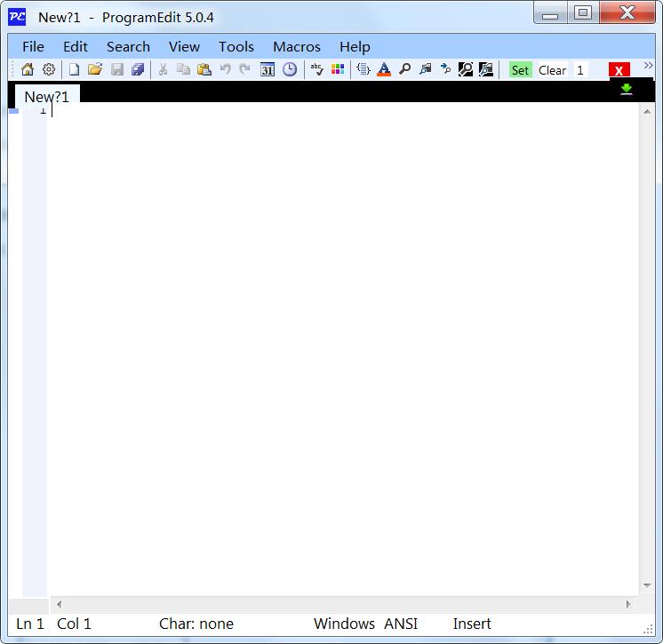Click vertical scrollbar up arrow

pos(647,112)
